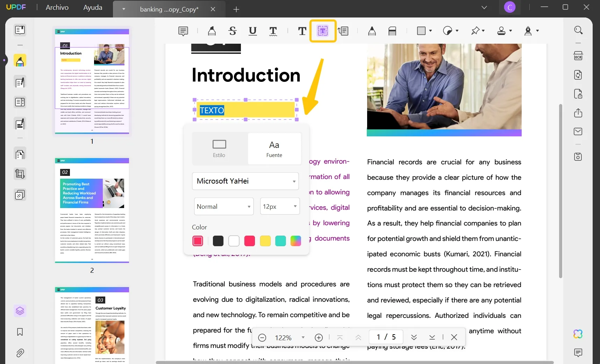The image size is (600, 364).
Task: Go to the next page
Action: (414, 337)
